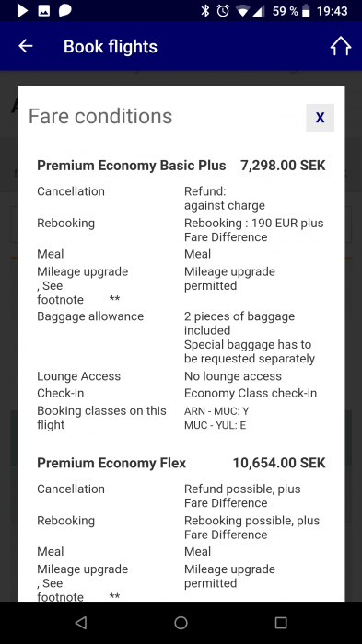362x644 pixels.
Task: Tap the image notification icon
Action: pos(44,11)
